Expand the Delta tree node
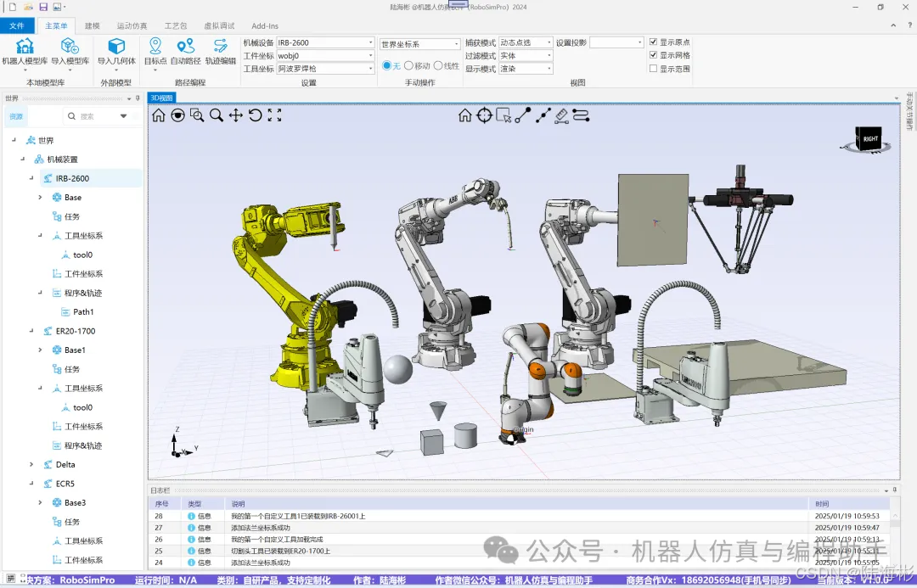The height and width of the screenshot is (588, 917). 31,464
